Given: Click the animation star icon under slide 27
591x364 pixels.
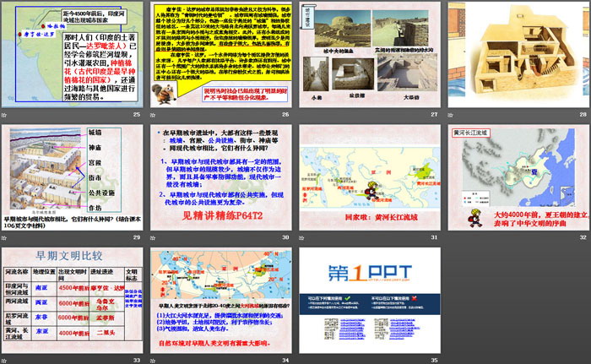Looking at the screenshot, I should coord(302,113).
